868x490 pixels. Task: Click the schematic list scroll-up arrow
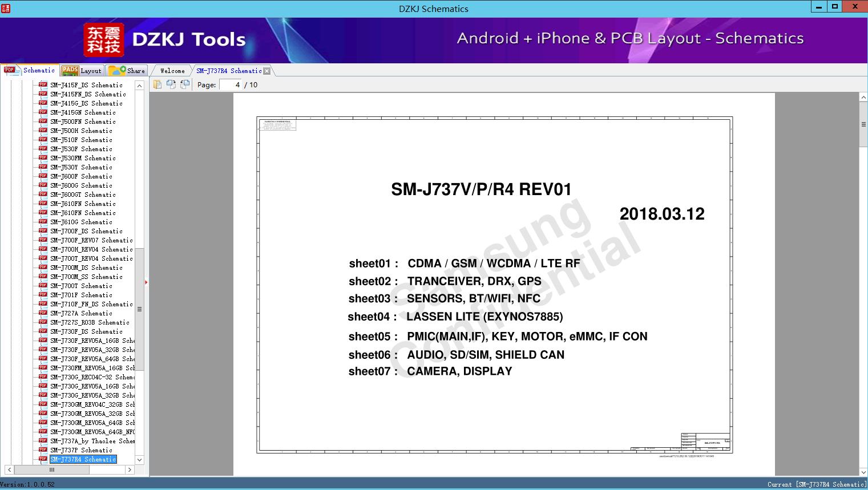[x=139, y=85]
